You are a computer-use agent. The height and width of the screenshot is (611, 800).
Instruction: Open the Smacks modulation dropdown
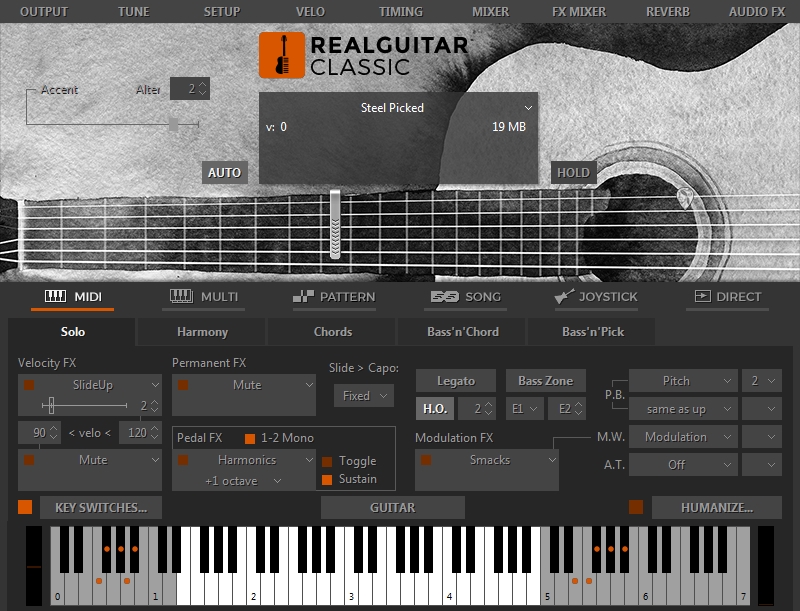tap(552, 460)
